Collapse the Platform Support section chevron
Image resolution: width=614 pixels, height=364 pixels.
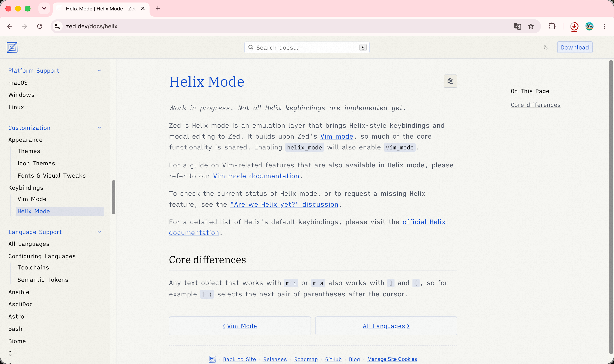99,71
